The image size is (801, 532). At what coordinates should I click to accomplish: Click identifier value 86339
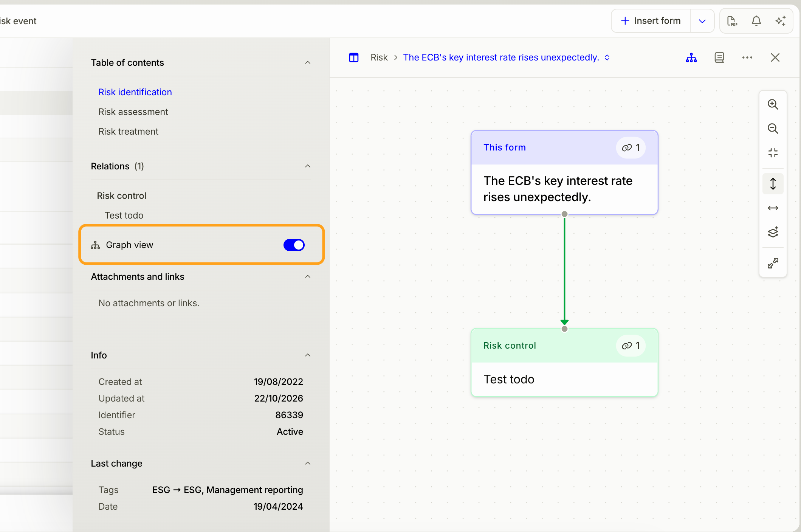click(x=289, y=415)
